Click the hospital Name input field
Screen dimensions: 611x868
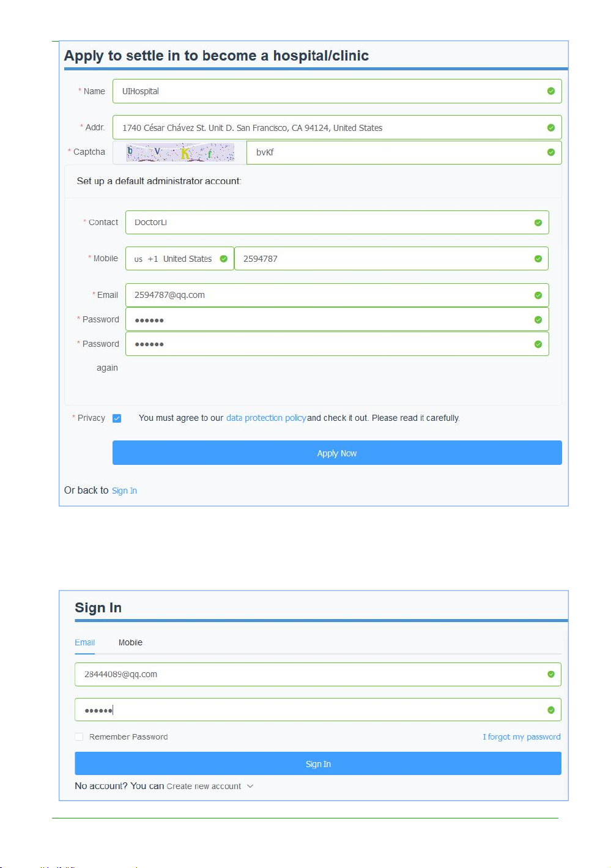tap(337, 91)
